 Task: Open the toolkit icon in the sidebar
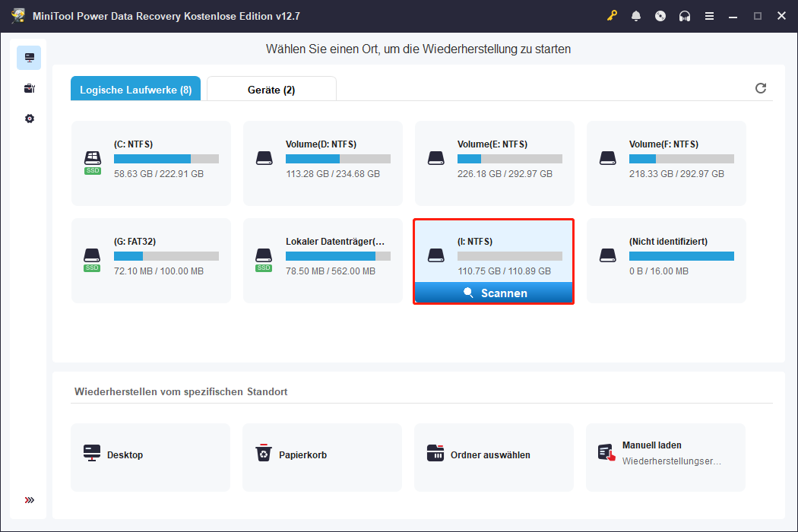click(x=29, y=88)
